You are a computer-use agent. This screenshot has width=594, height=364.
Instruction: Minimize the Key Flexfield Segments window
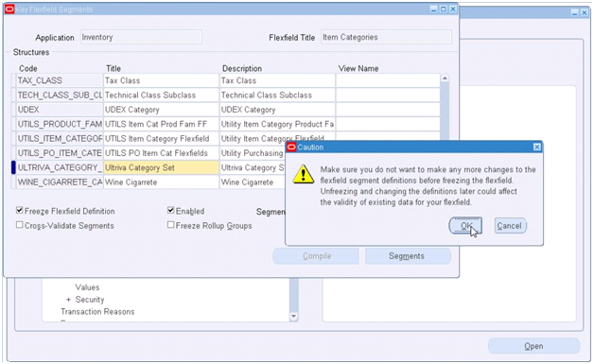pos(434,9)
